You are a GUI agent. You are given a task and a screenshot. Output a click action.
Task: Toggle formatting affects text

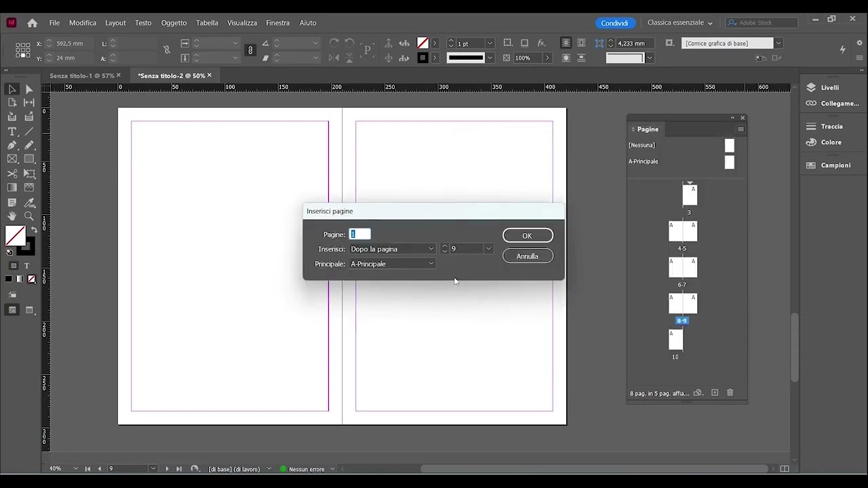26,266
